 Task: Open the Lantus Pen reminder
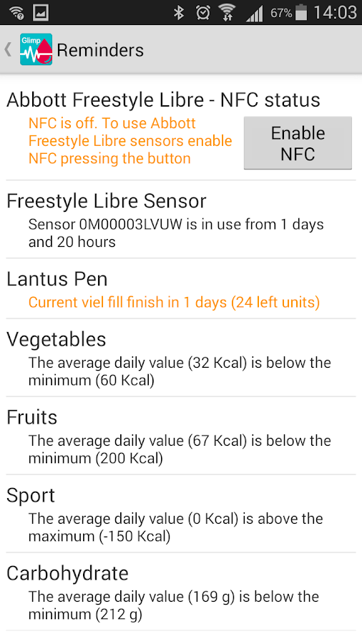point(181,288)
